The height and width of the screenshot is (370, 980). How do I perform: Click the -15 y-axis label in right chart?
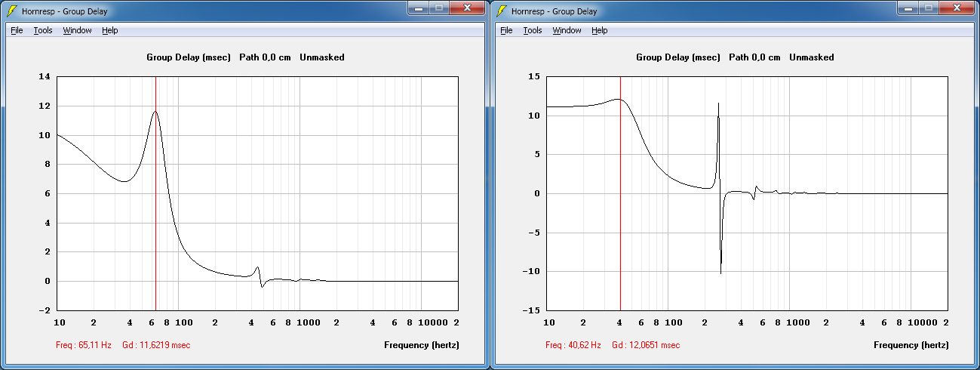coord(532,310)
